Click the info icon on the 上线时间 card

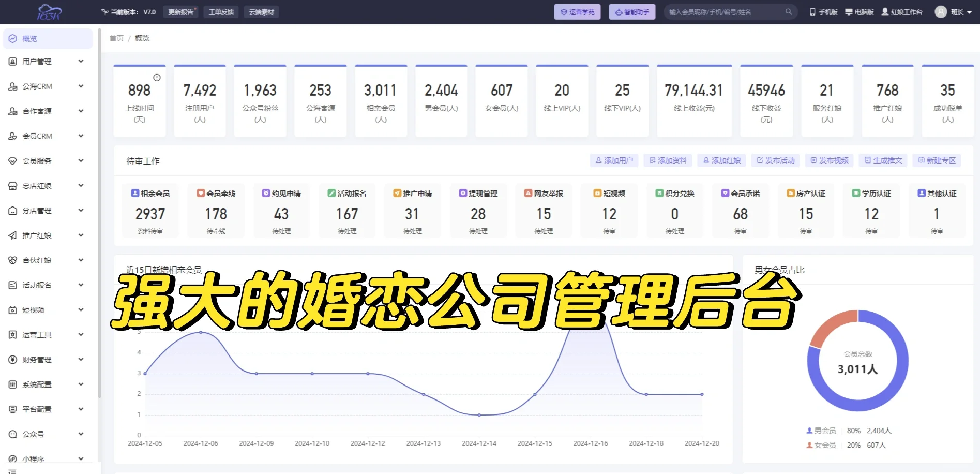coord(157,78)
